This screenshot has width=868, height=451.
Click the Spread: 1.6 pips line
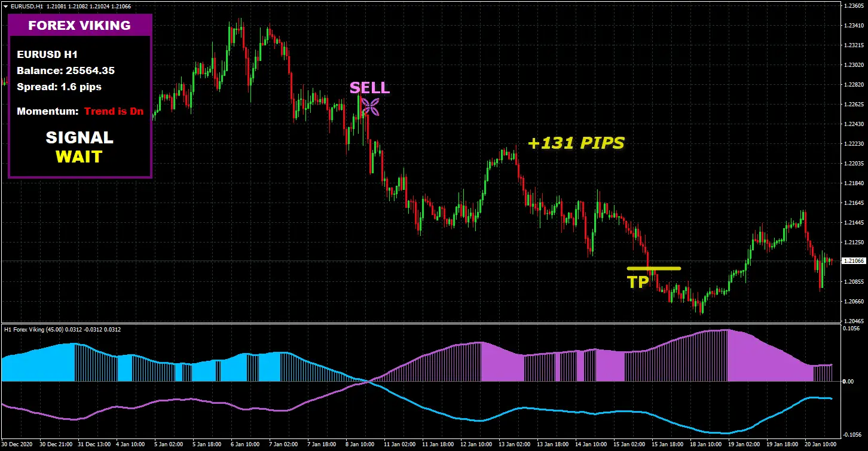pos(59,87)
